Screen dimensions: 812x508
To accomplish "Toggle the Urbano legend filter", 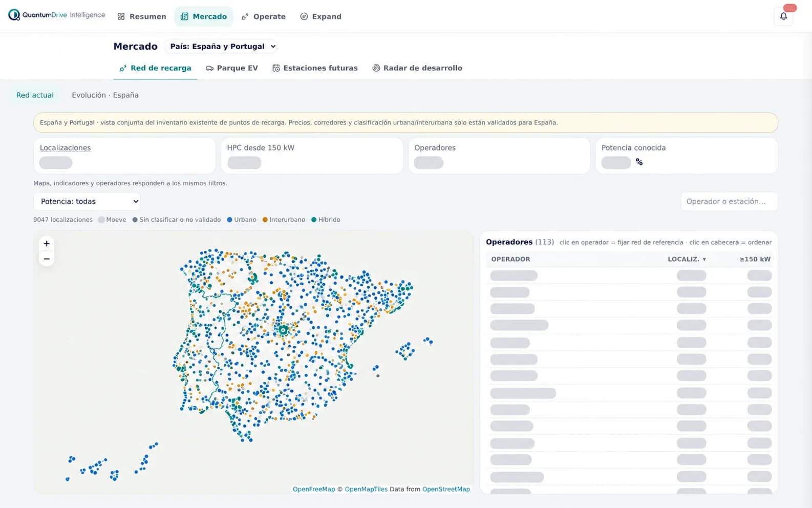I will coord(242,220).
